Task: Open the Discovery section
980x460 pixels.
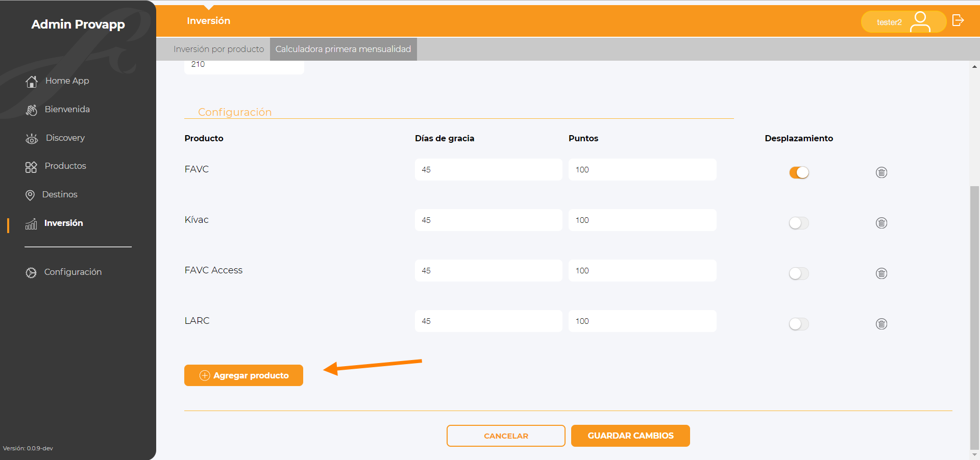Action: [x=65, y=138]
